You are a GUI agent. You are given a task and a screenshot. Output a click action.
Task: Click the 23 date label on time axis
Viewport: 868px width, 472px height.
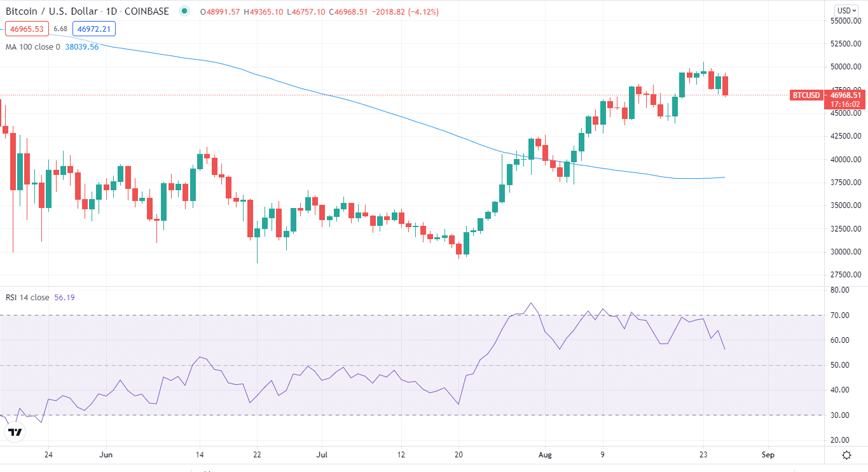click(703, 455)
